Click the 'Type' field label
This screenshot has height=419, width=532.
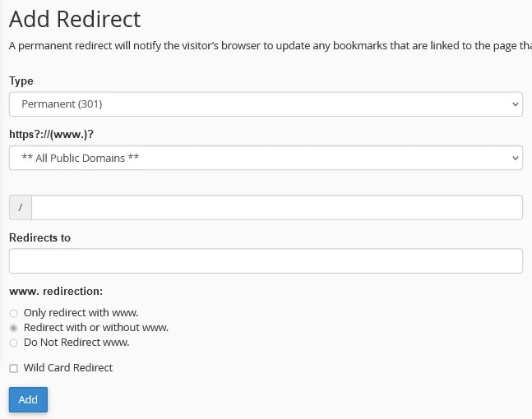click(21, 81)
